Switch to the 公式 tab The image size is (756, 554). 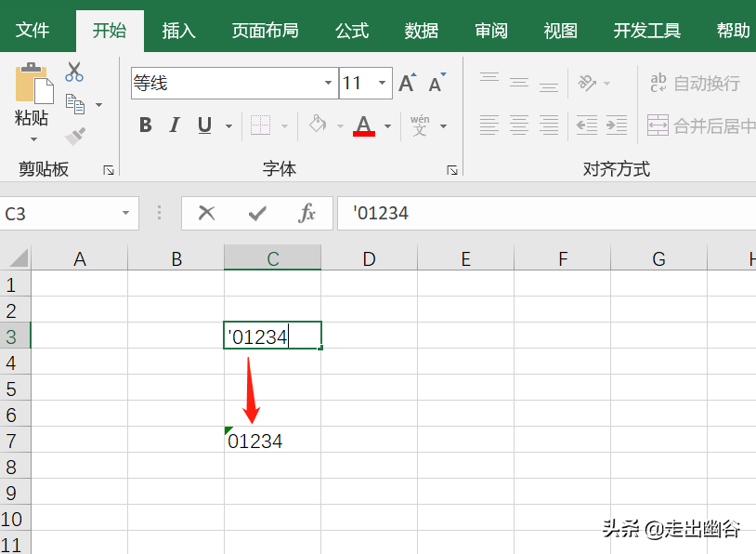coord(352,31)
